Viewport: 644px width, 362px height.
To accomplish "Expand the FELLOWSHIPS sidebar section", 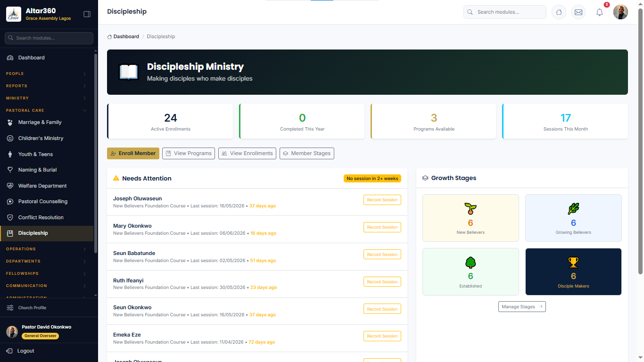I will pyautogui.click(x=47, y=273).
